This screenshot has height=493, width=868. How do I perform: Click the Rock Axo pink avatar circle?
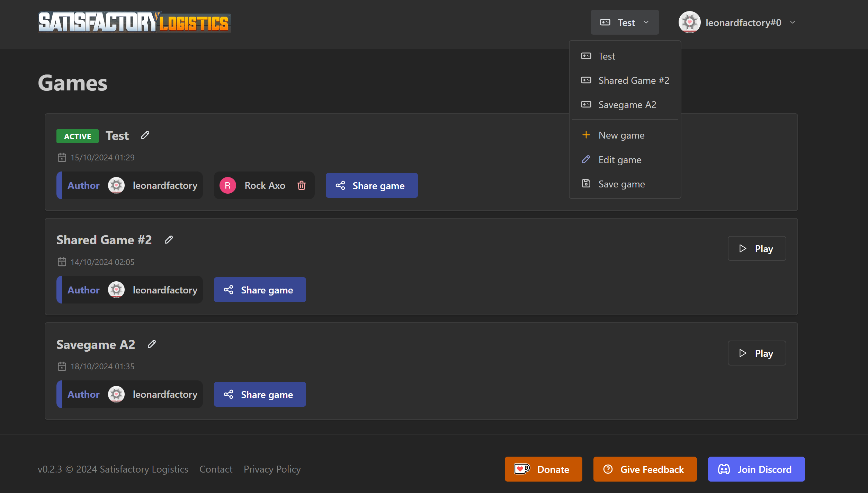click(x=228, y=185)
